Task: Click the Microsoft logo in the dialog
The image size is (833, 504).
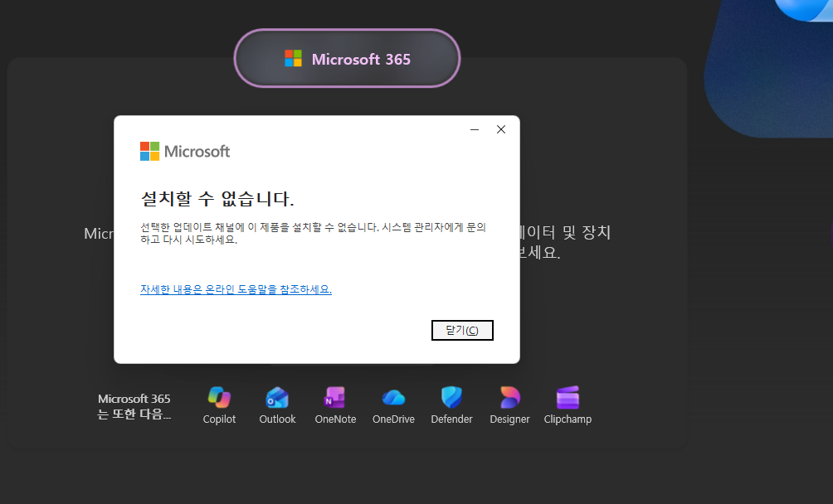Action: [185, 151]
